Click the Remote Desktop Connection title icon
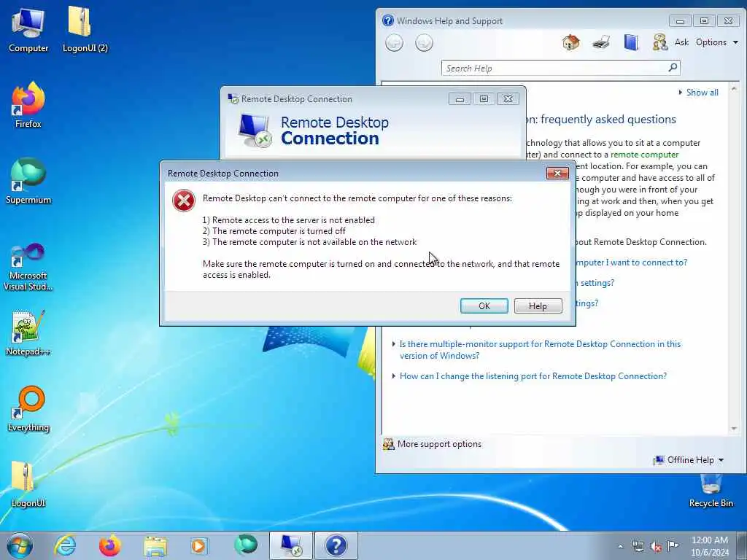747x560 pixels. coord(233,98)
